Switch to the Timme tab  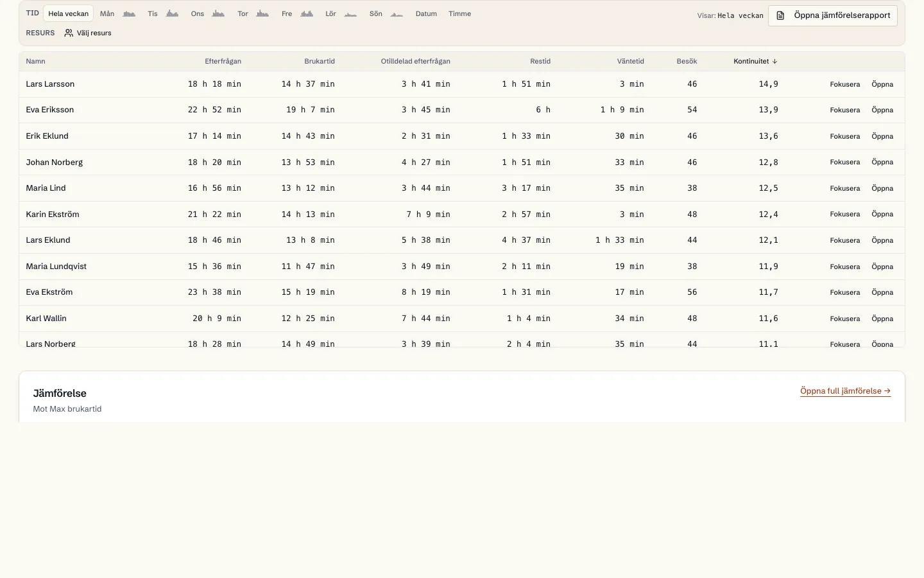tap(459, 13)
